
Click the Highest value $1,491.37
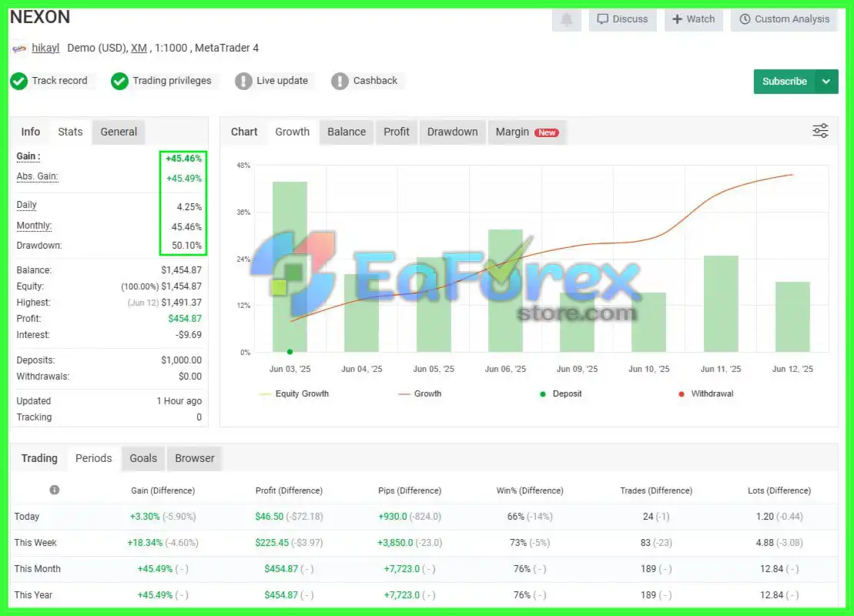click(x=182, y=303)
